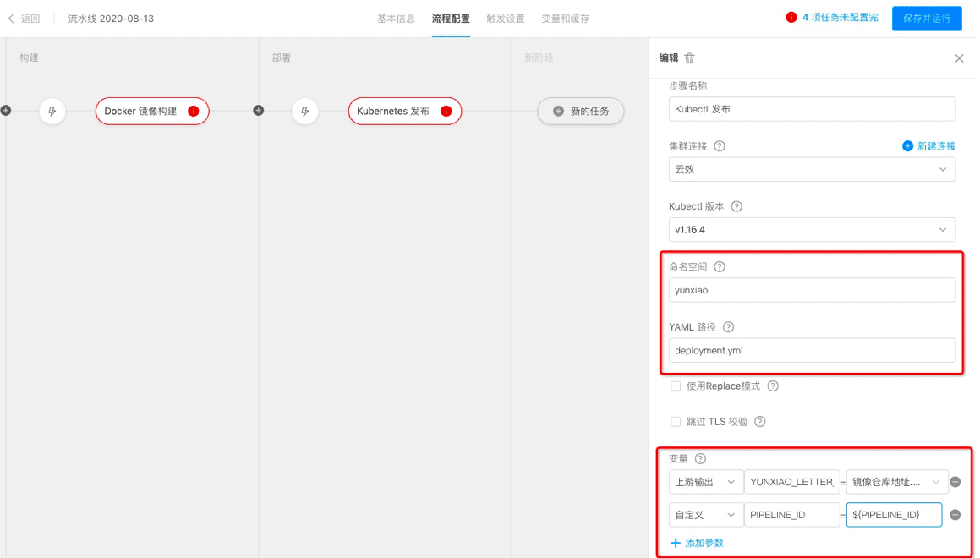
Task: Show help for Kubectl 版本
Action: point(736,206)
